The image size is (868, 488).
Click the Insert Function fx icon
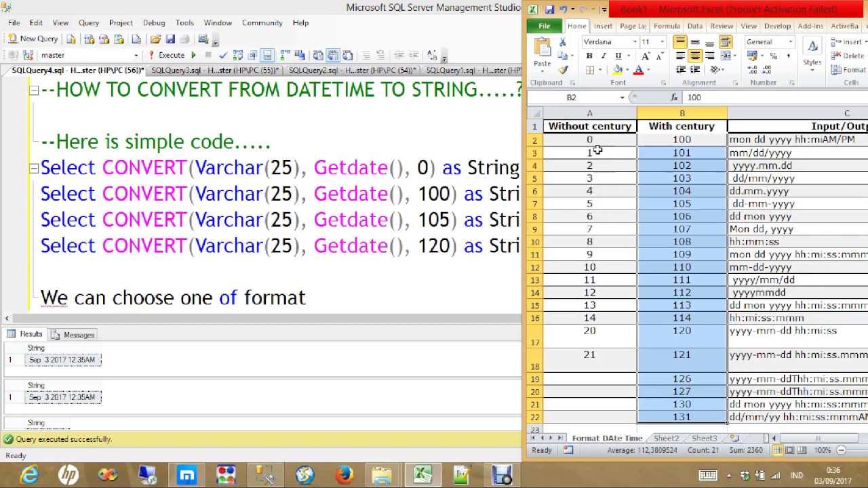click(674, 98)
